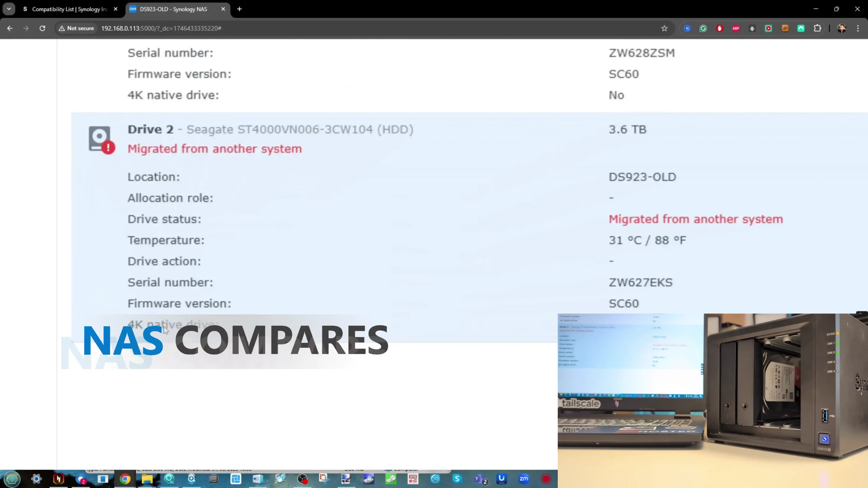
Task: Select the temperature 31 °C / 88 °F
Action: pos(647,240)
